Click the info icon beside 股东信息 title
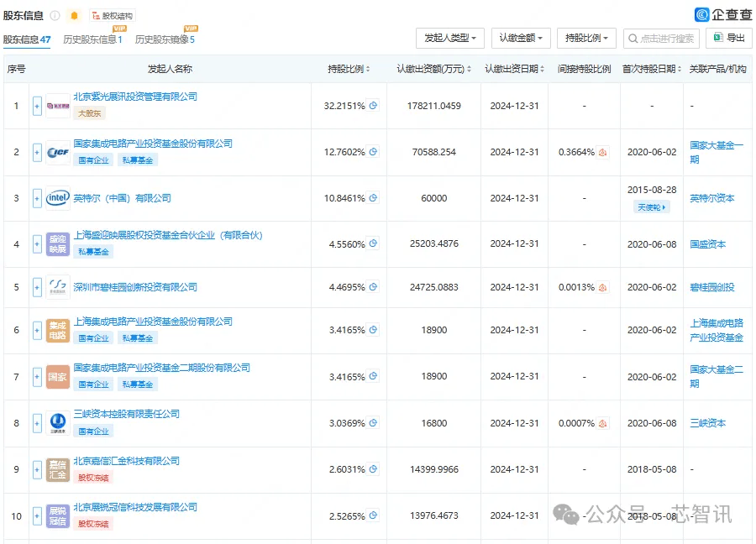The image size is (756, 544). pyautogui.click(x=55, y=16)
